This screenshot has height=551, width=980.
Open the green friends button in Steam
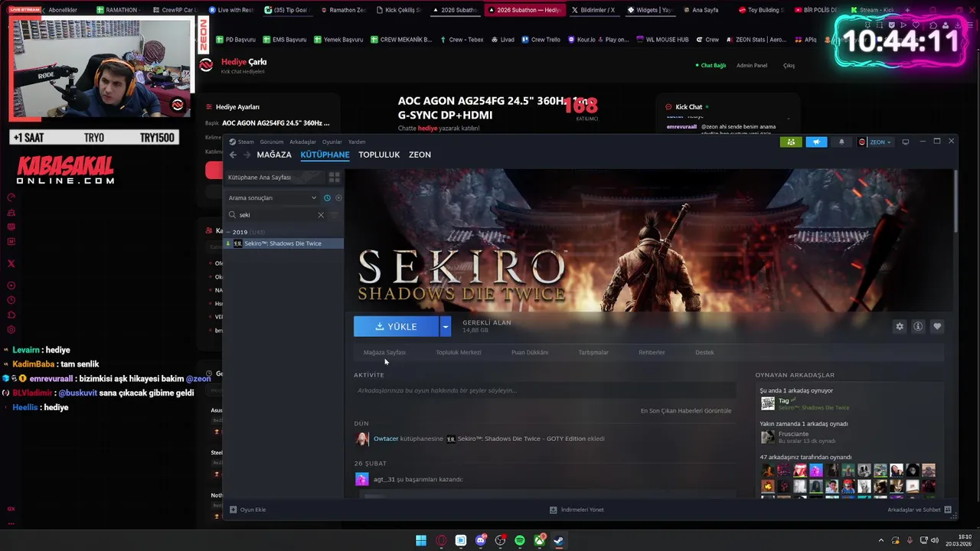(791, 142)
